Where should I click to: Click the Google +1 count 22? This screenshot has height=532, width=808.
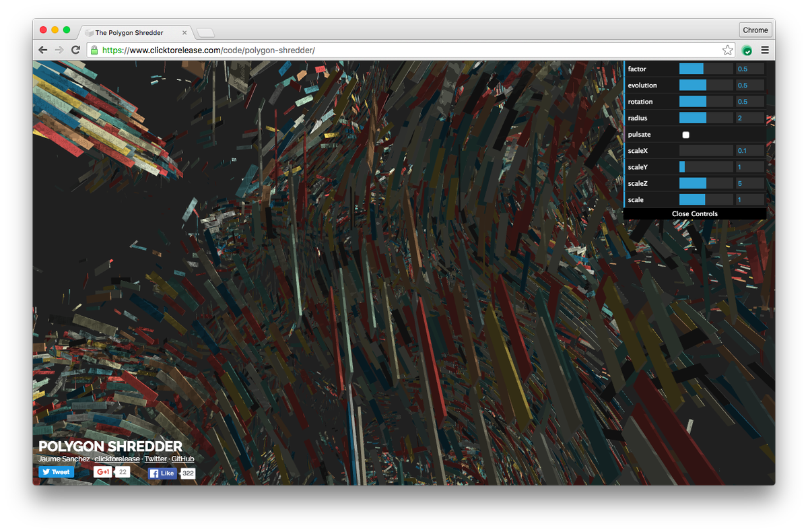click(x=122, y=472)
